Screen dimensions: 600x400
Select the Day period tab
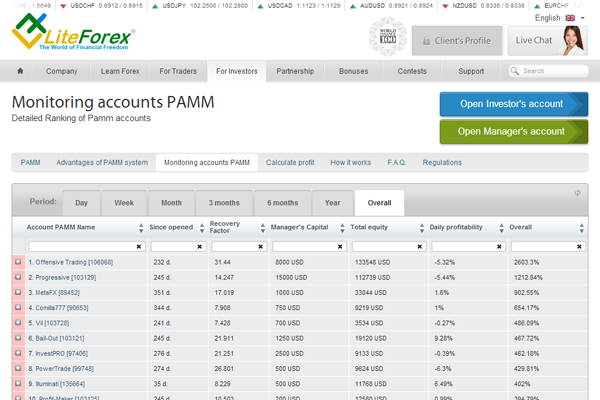81,203
